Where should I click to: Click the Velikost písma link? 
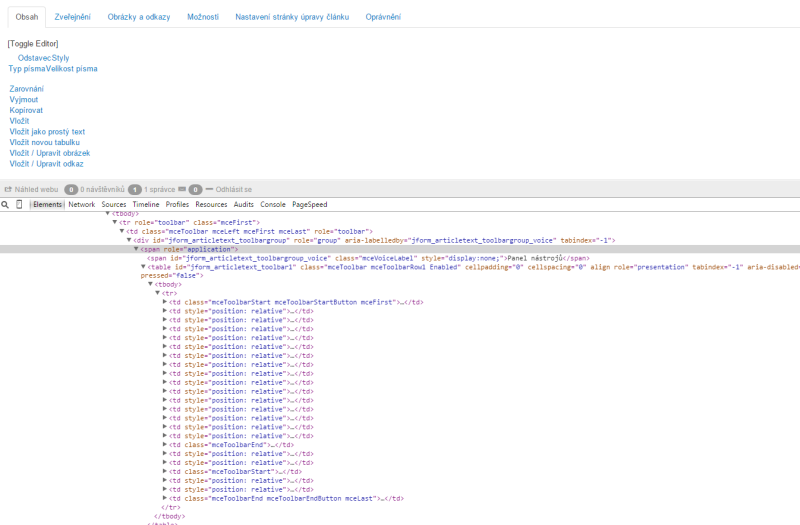72,69
